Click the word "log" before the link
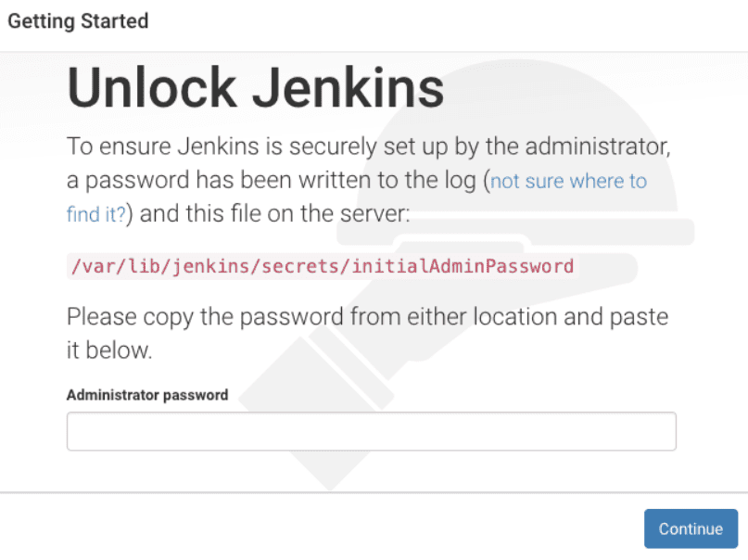The image size is (748, 560). (x=453, y=181)
